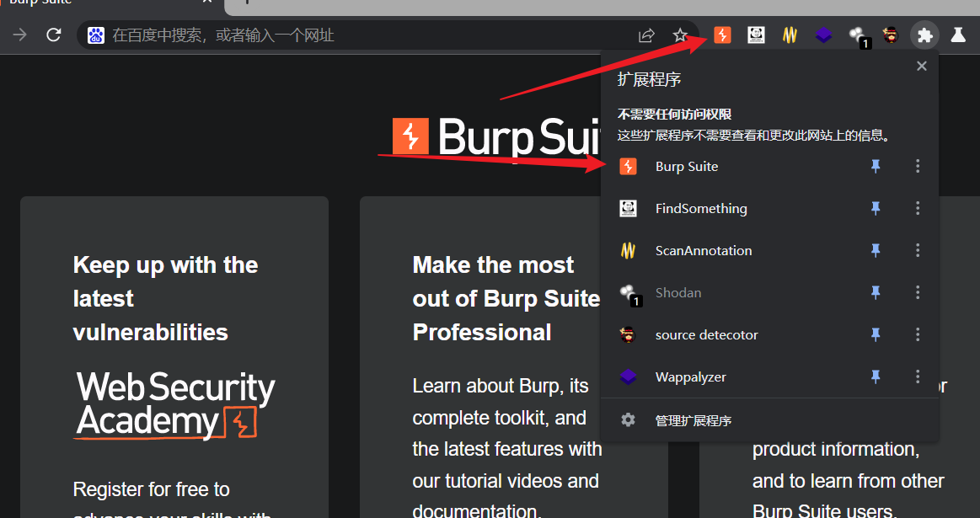Click the Burp Suite logo on page
Viewport: 980px width, 518px height.
(x=497, y=136)
